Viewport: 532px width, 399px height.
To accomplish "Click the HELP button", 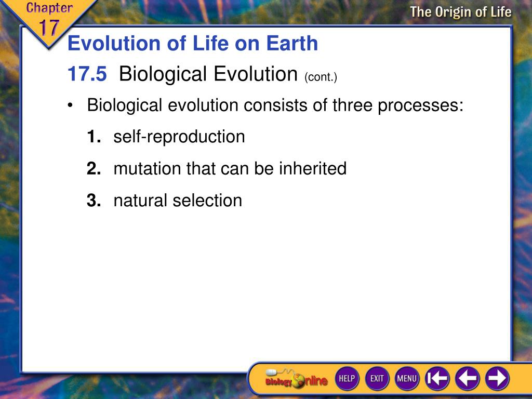I will pos(347,378).
